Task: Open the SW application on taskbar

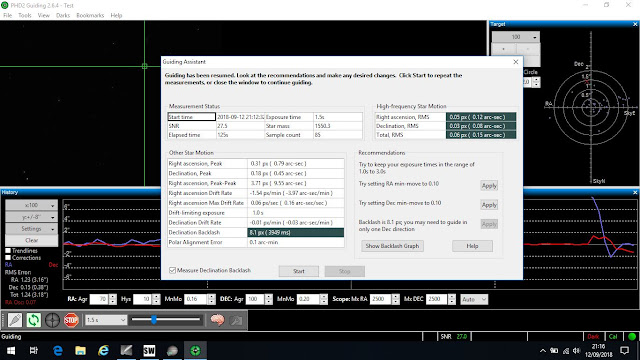Action: tap(149, 351)
